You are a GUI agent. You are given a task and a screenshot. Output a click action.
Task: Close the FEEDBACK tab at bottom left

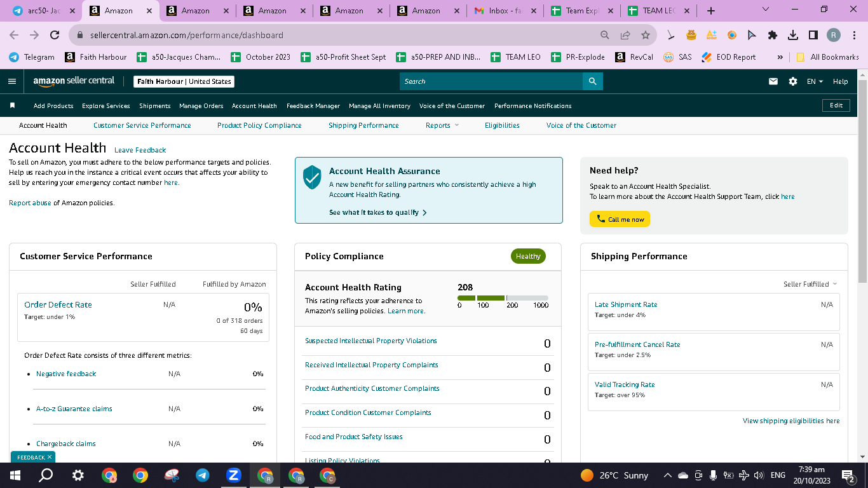tap(50, 457)
